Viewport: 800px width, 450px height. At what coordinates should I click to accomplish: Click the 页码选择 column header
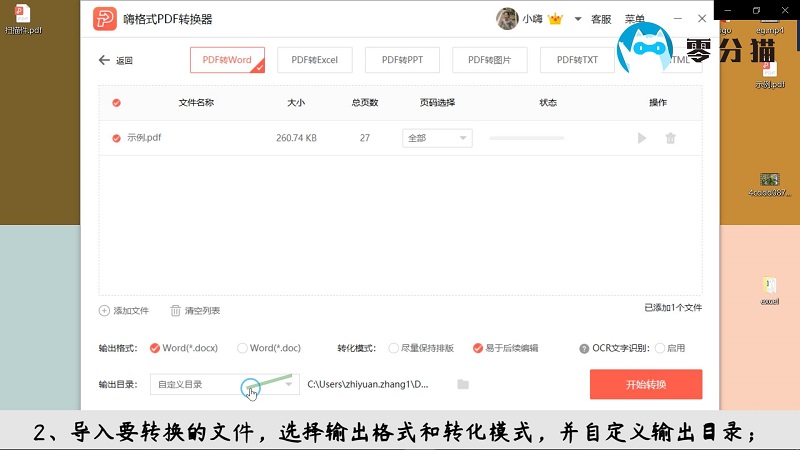coord(437,103)
